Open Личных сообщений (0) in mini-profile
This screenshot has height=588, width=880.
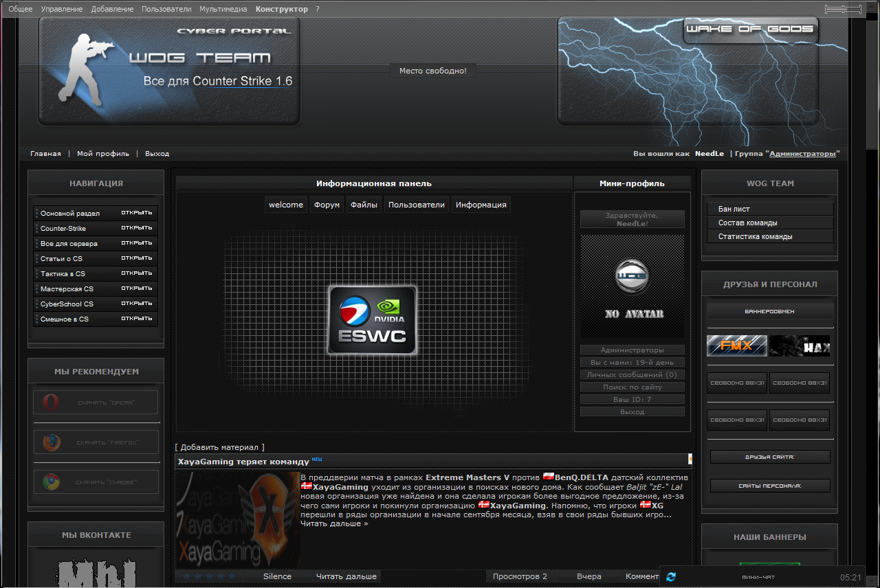coord(632,375)
